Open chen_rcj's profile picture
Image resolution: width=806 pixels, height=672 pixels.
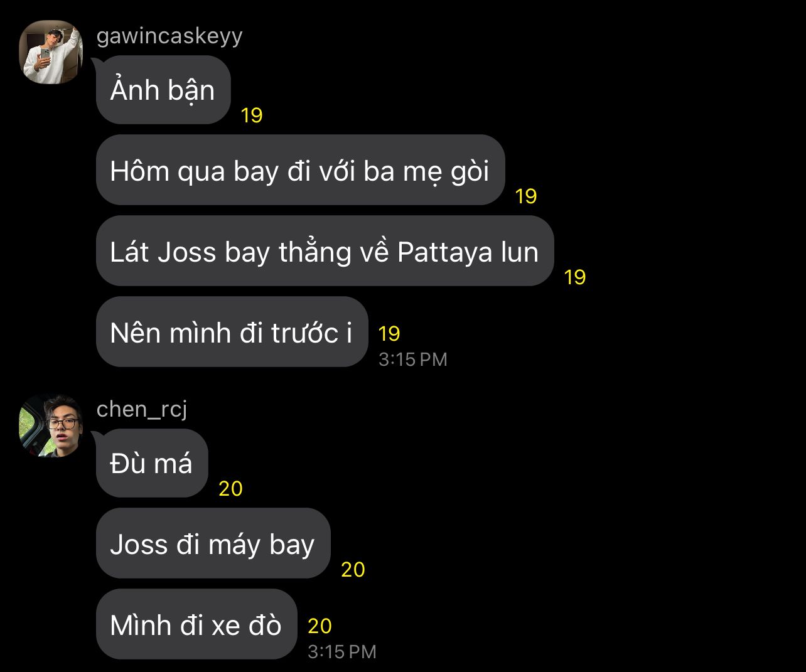pos(51,425)
